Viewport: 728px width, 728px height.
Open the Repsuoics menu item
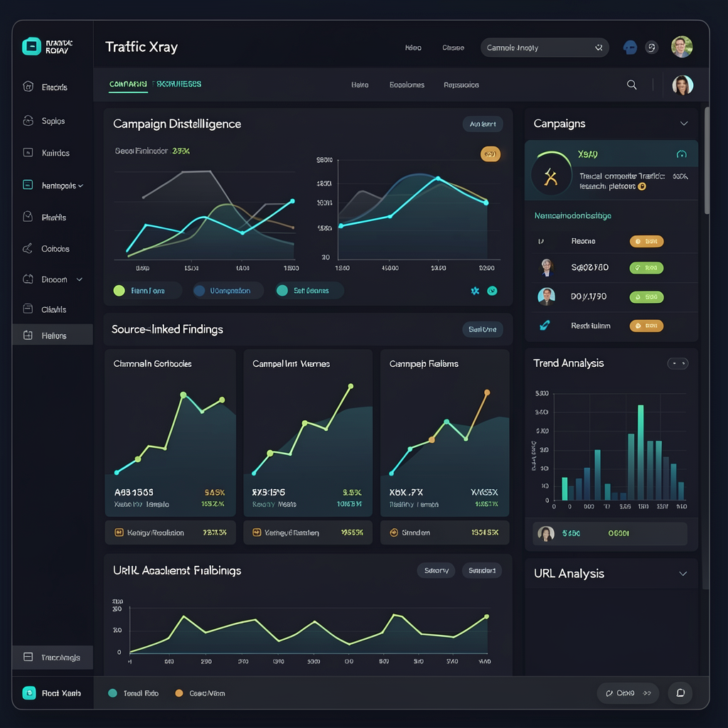461,85
